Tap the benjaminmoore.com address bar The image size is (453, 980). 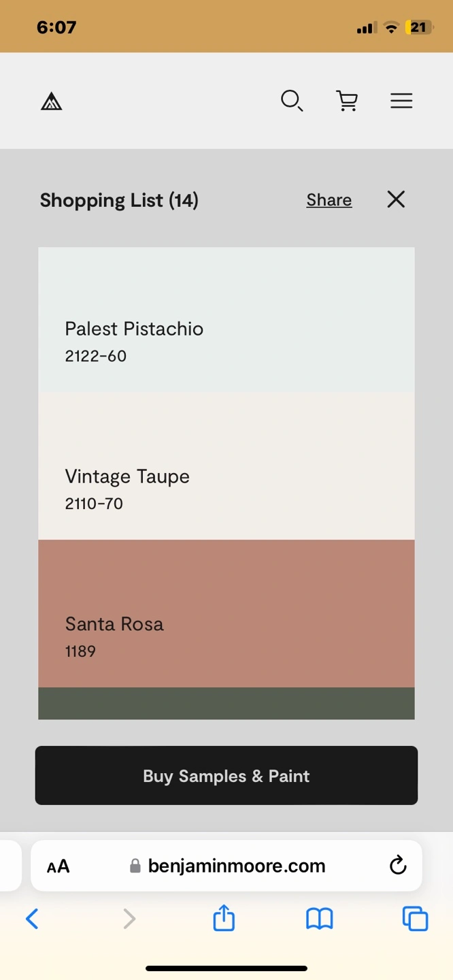(x=227, y=866)
